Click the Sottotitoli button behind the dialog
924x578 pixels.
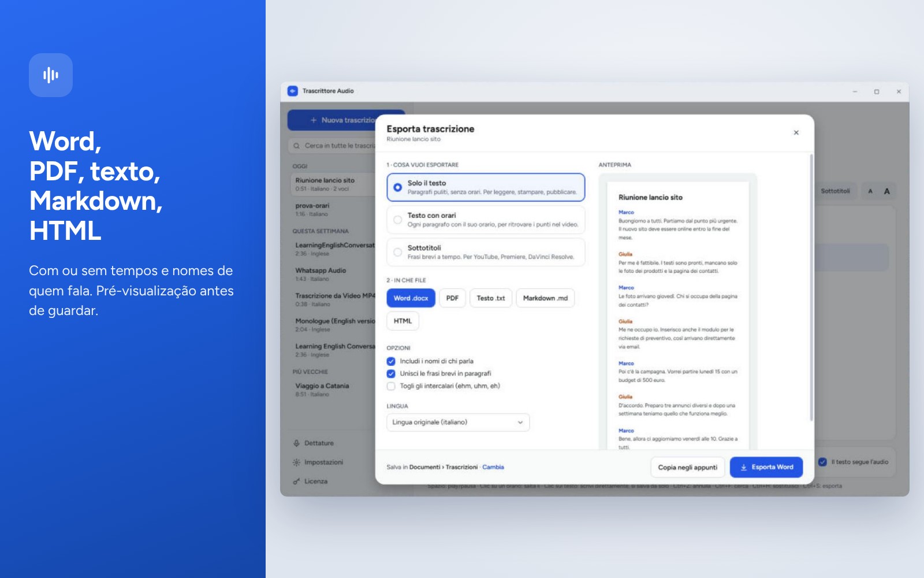coord(835,191)
